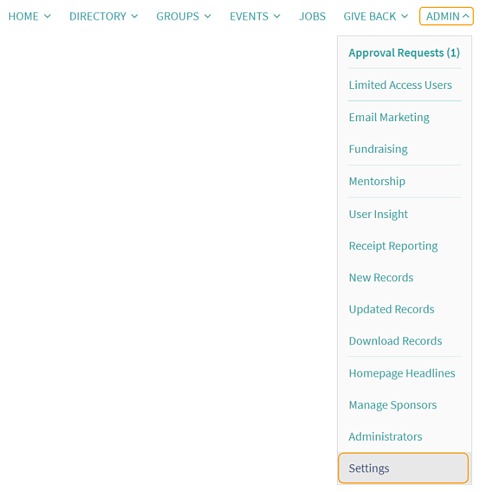Edit Homepage Headlines
Image resolution: width=495 pixels, height=492 pixels.
coord(402,373)
